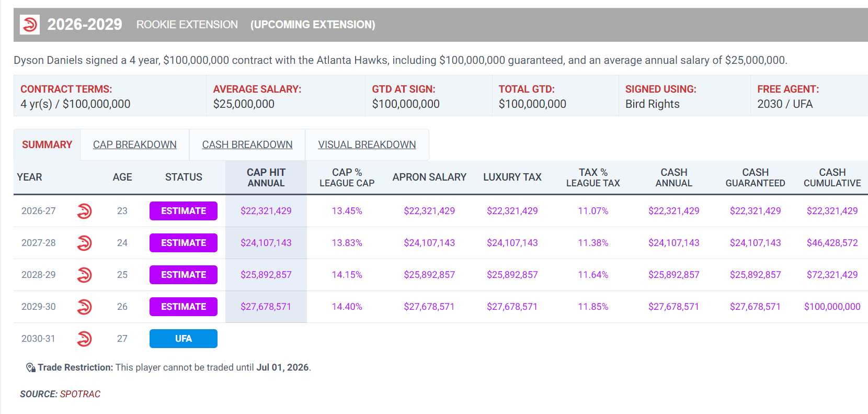Click the ESTIMATE badge for 2028-29

tap(183, 275)
